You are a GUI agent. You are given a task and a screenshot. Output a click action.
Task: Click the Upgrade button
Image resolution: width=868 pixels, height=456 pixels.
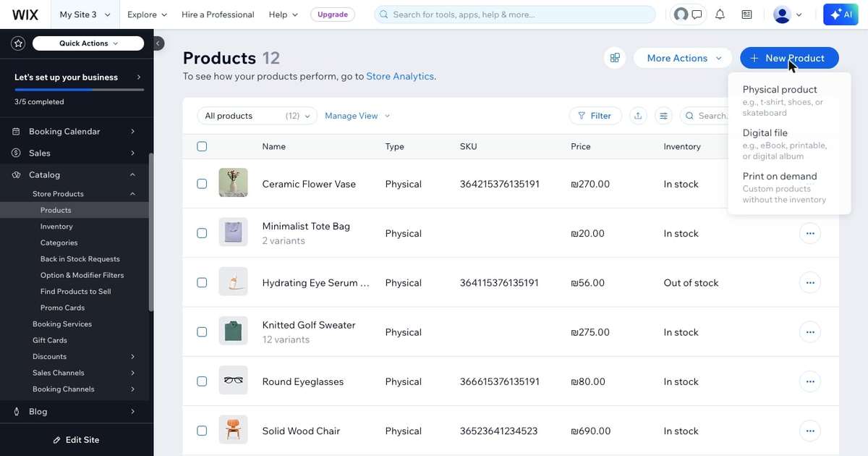333,14
